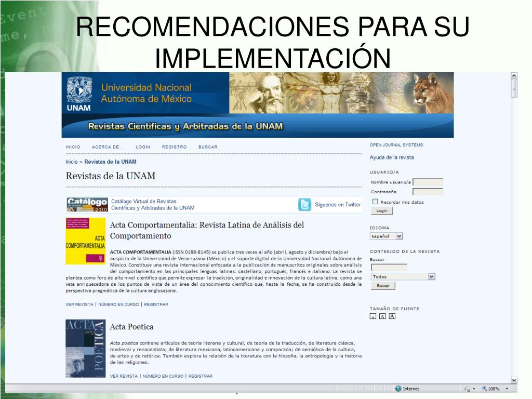Open the Todos search scope dropdown

pos(403,276)
